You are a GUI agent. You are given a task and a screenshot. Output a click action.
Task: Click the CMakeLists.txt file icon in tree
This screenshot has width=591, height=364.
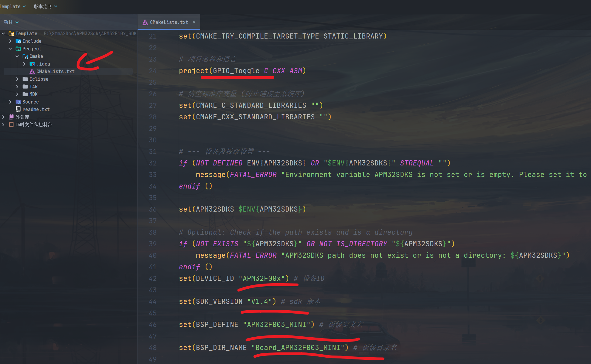(x=32, y=72)
